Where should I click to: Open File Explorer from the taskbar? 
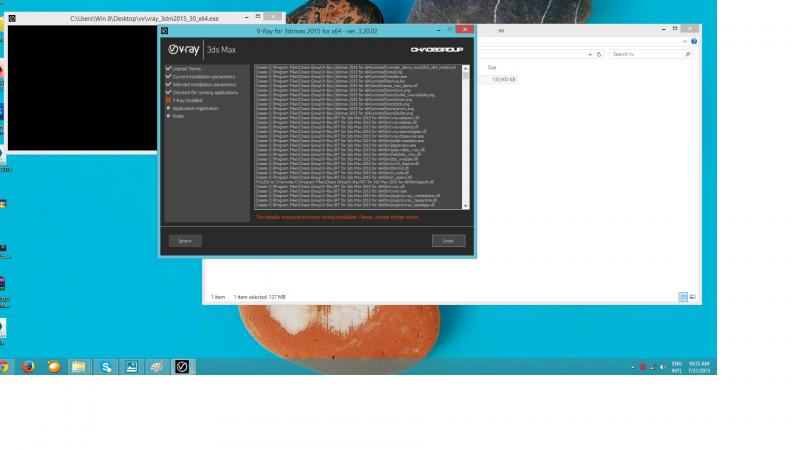[79, 366]
